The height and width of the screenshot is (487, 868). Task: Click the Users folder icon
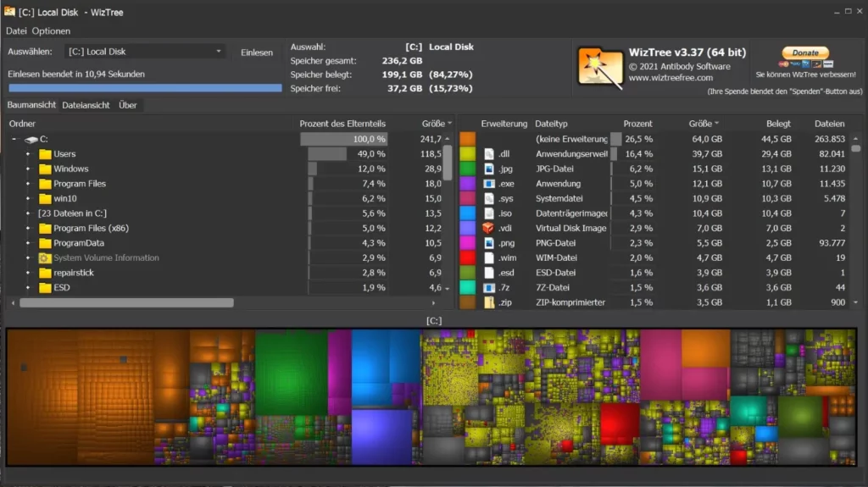tap(45, 154)
